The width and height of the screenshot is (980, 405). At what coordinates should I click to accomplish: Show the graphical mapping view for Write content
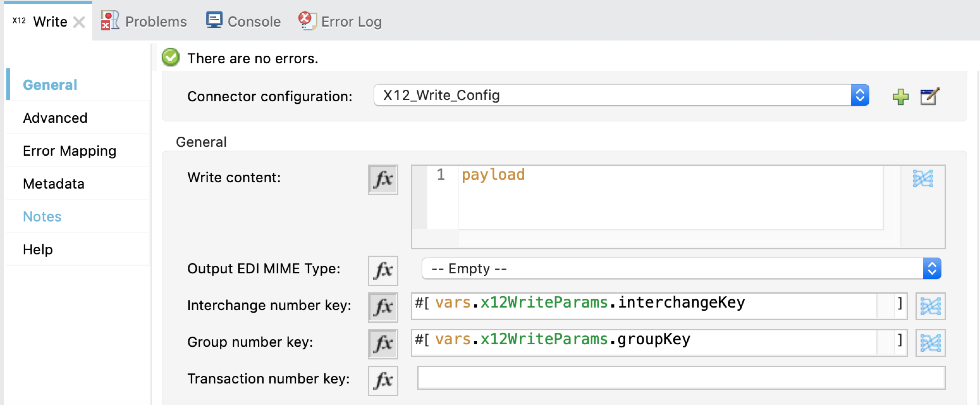click(x=923, y=178)
